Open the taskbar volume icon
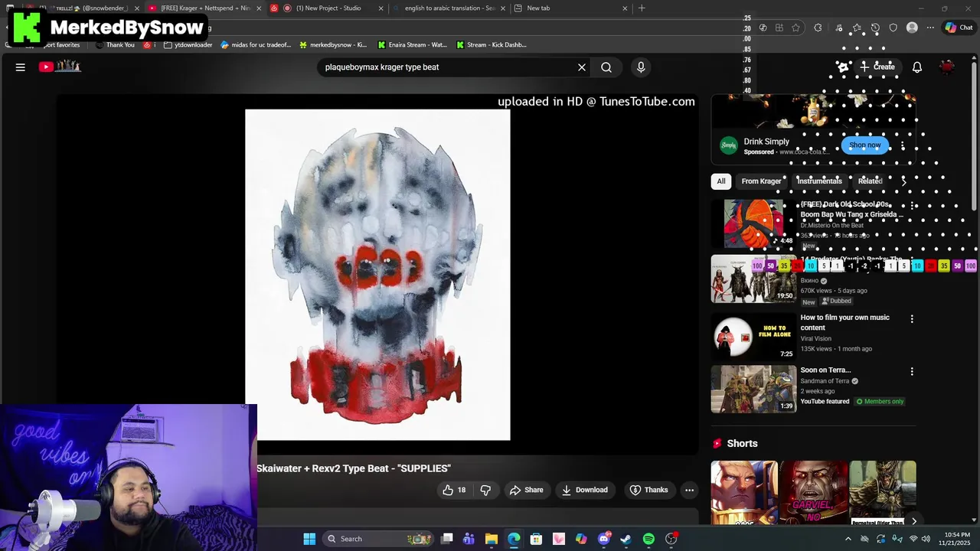Screen dimensions: 980x551 926,539
